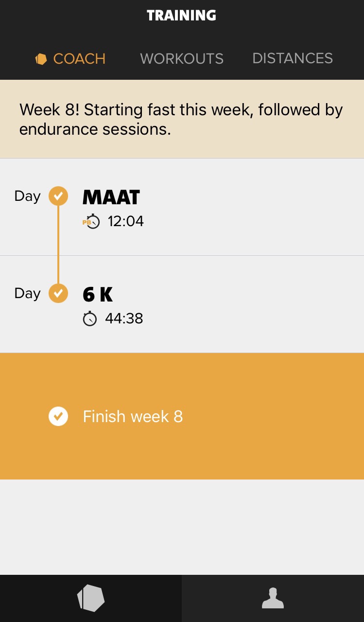Click the timeline line connecting both days
This screenshot has height=622, width=364.
58,245
